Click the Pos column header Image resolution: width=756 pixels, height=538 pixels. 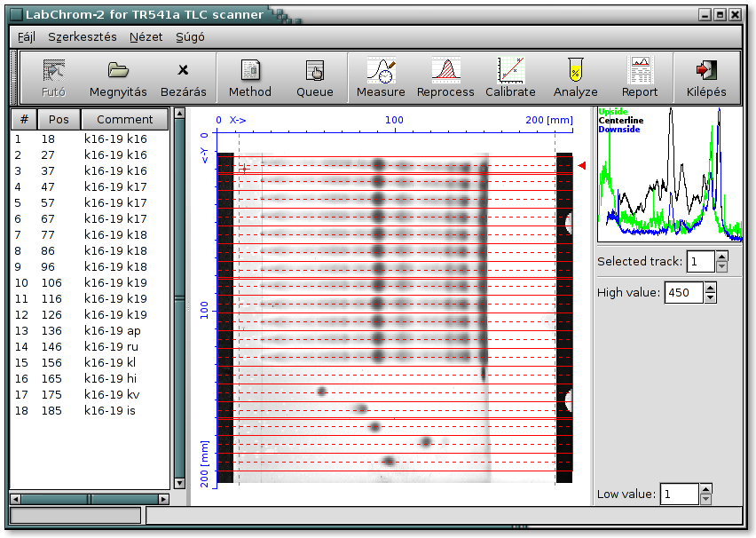[x=59, y=119]
